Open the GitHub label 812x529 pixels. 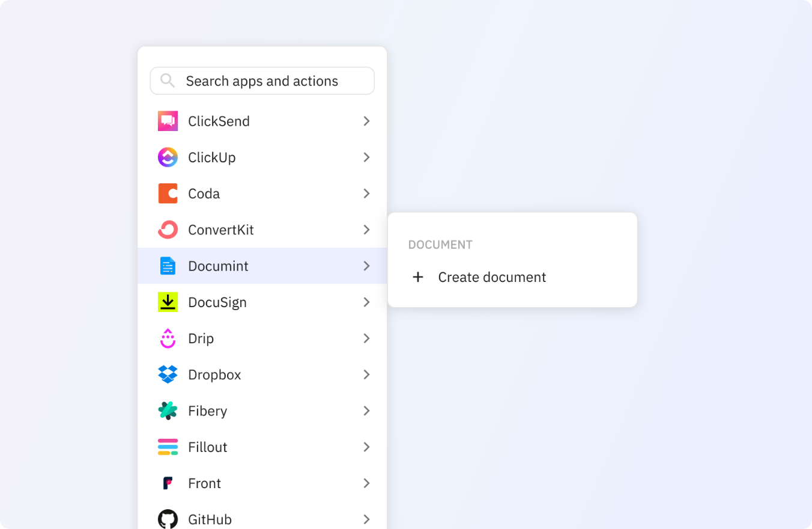[x=210, y=519]
